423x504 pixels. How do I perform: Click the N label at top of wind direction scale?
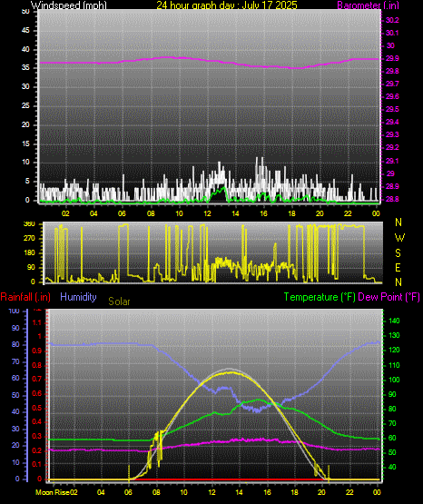point(398,222)
